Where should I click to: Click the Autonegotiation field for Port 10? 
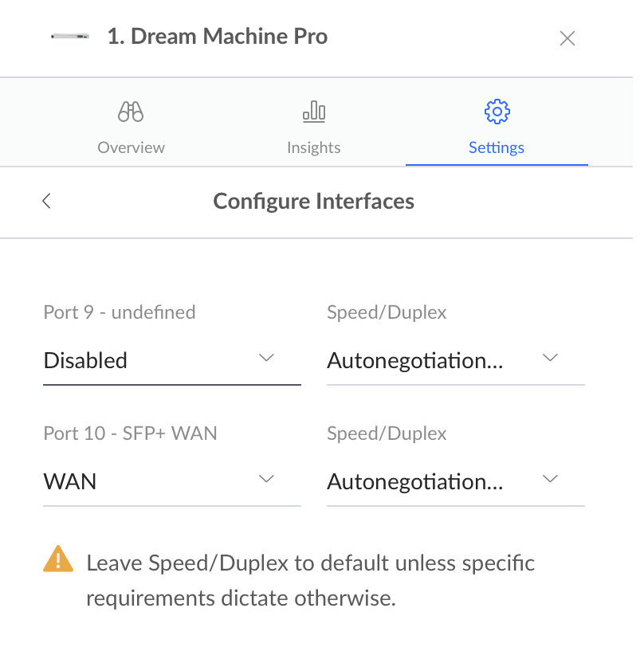[x=414, y=481]
